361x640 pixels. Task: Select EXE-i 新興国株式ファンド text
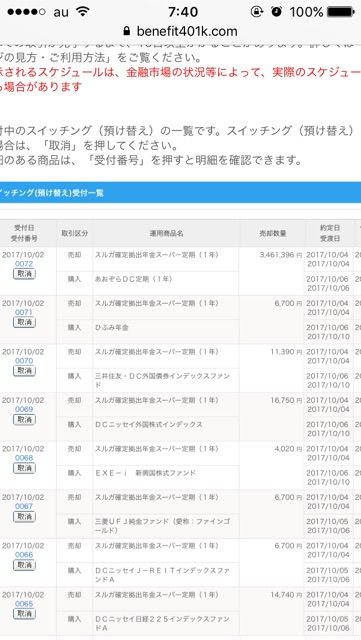click(x=145, y=473)
